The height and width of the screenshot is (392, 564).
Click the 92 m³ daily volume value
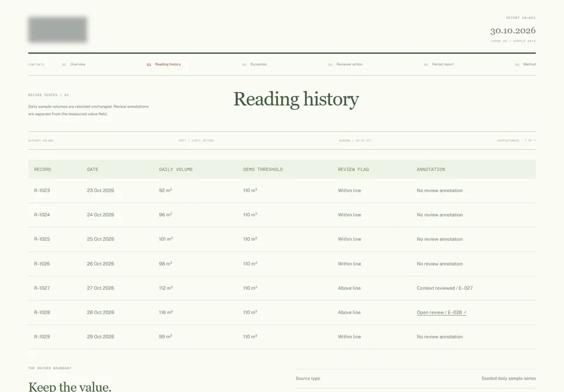tap(166, 190)
